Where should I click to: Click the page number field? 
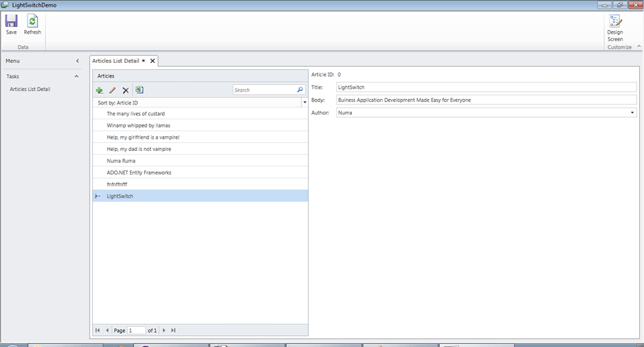[137, 330]
